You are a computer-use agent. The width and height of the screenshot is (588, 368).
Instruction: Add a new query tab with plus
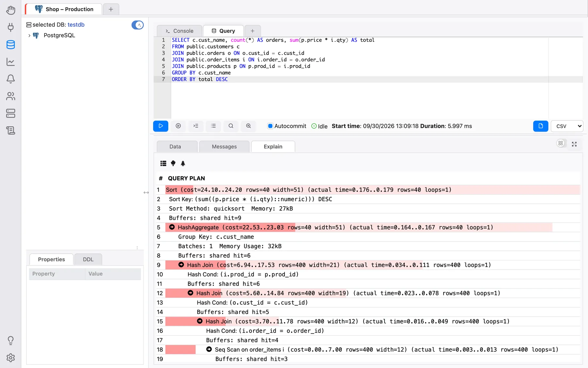(253, 31)
